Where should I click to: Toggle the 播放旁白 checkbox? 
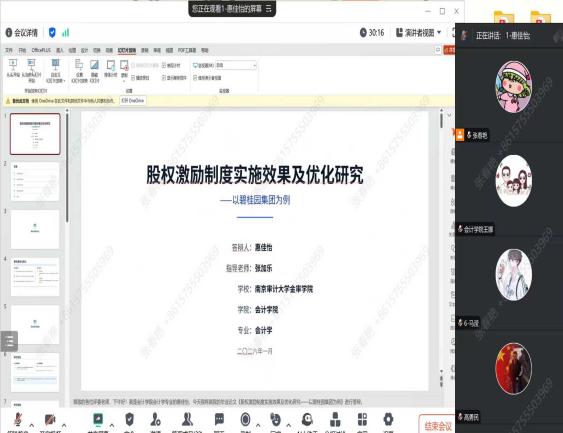(x=133, y=78)
